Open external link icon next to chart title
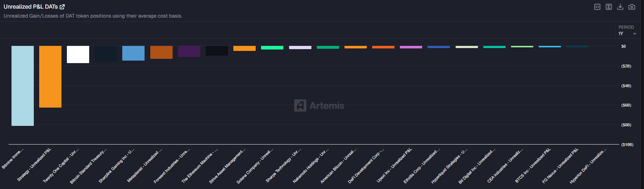Viewport: 644px width, 189px height. tap(62, 7)
